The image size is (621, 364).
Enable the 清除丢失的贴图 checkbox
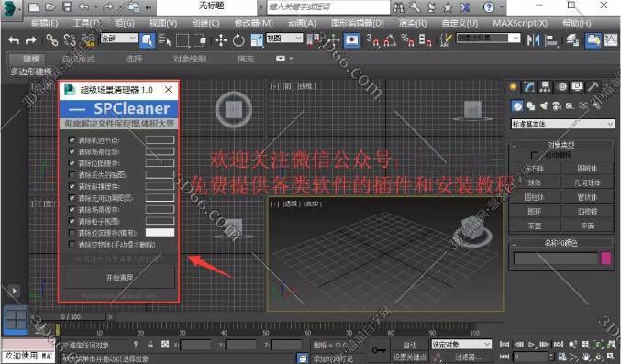[x=72, y=174]
